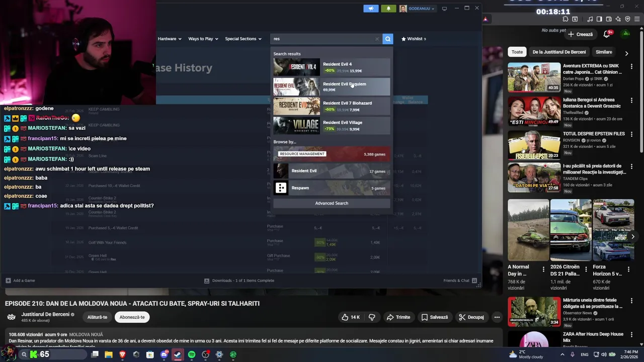Open Spotify from the taskbar
This screenshot has width=644, height=362.
192,354
